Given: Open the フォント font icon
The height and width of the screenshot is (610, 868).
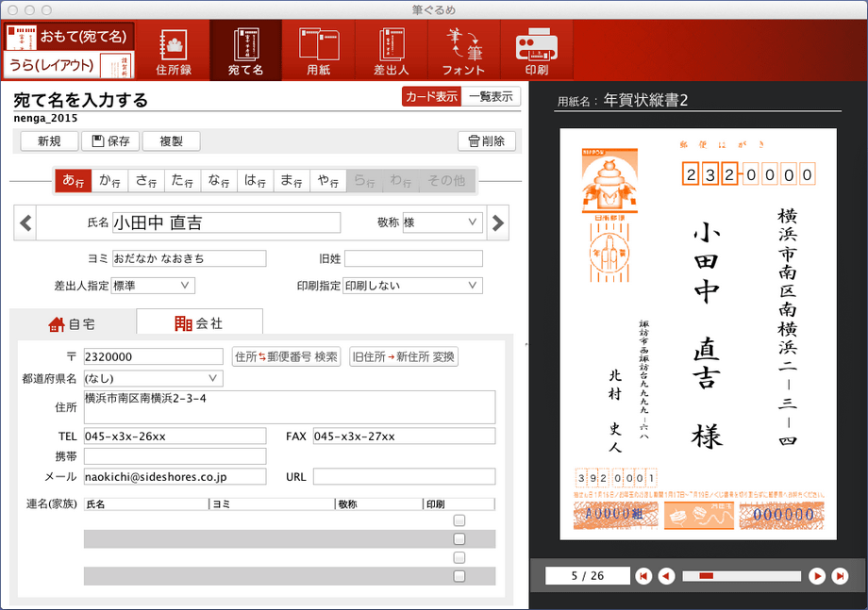Looking at the screenshot, I should [463, 50].
